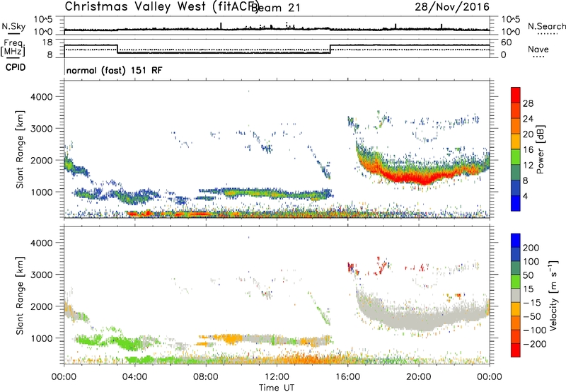566x392 pixels.
Task: Click the blue bottom of Power colorbar
Action: (x=516, y=203)
